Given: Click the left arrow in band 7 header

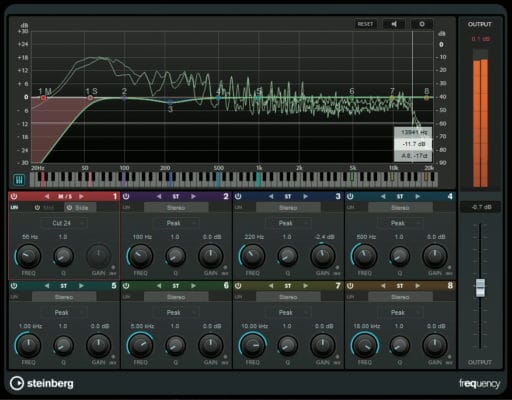Looking at the screenshot, I should (x=271, y=286).
